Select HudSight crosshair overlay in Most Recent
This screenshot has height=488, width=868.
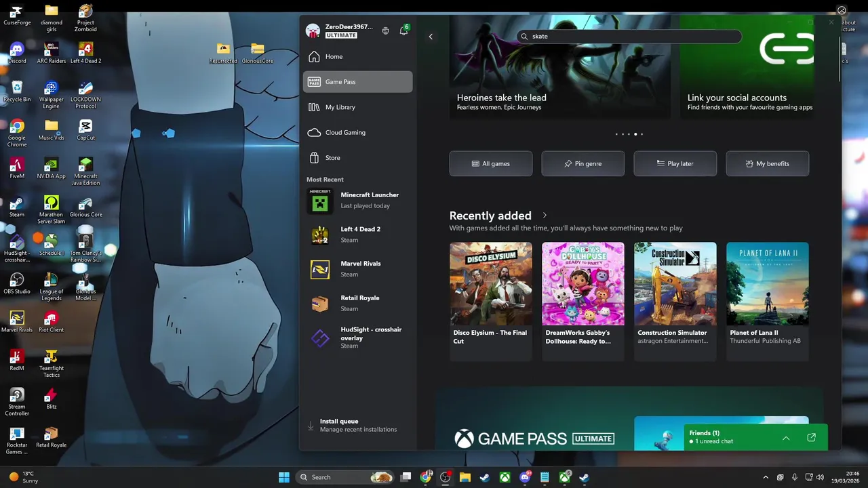(357, 338)
